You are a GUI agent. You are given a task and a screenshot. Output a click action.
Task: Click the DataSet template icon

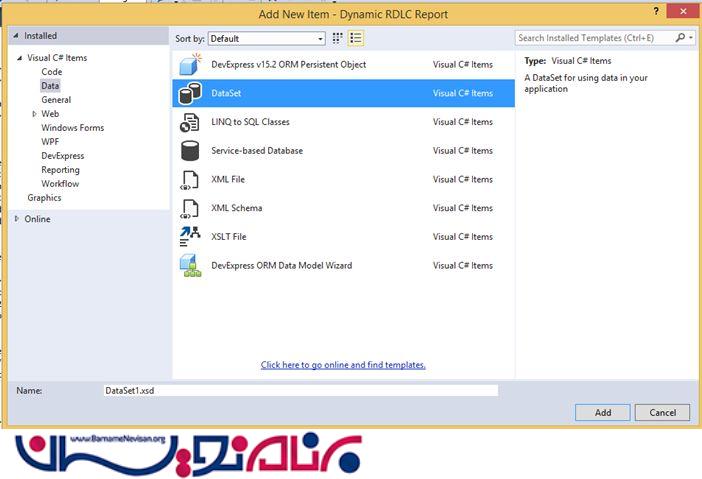click(x=189, y=94)
